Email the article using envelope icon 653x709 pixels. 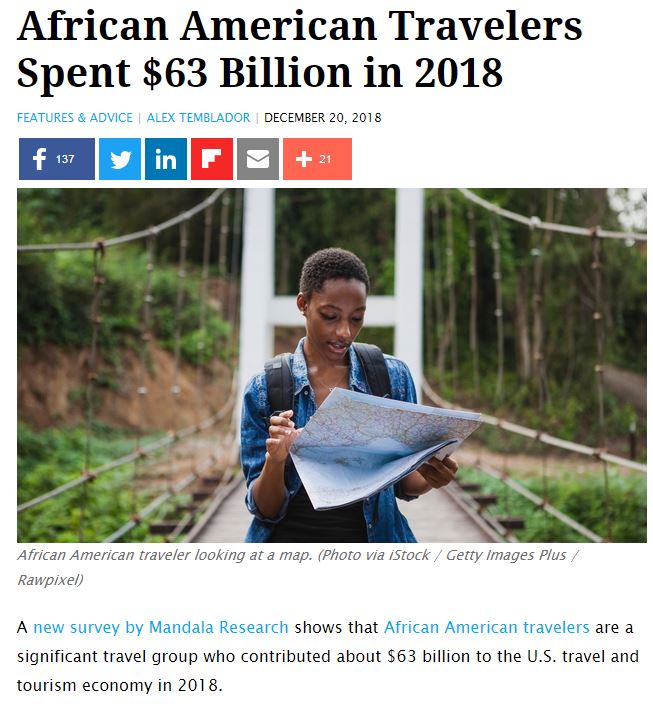point(258,159)
